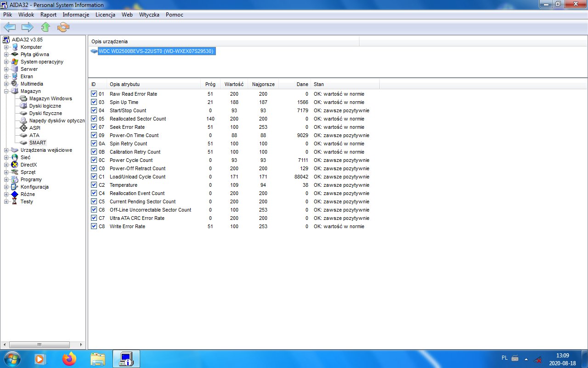Open the Informacje menu
Screen dimensions: 588x368
point(76,15)
